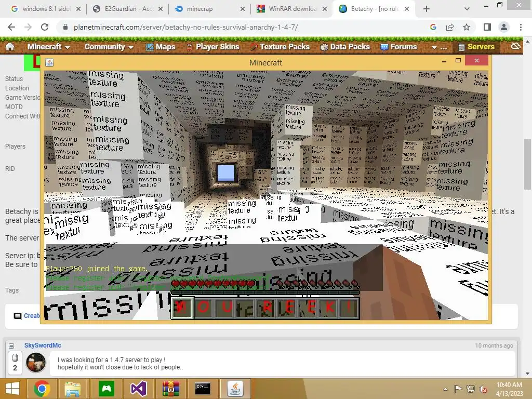Screen dimensions: 532x399
Task: Expand the tab search chevron
Action: (467, 9)
